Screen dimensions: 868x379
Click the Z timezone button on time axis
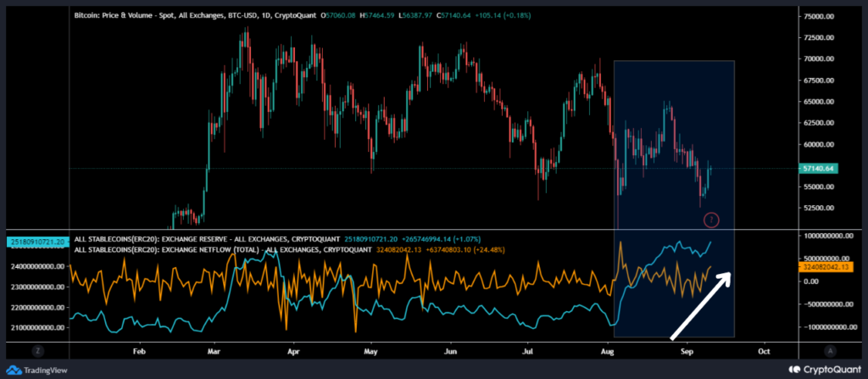[x=37, y=351]
